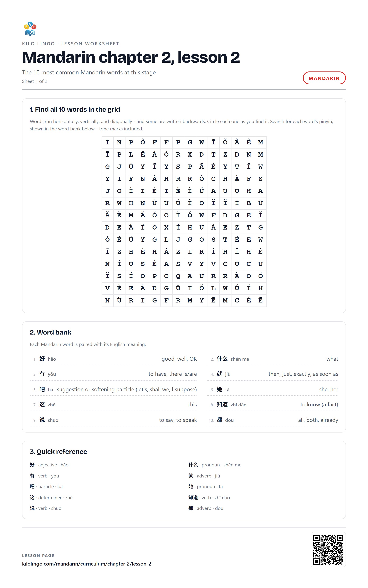Open the kilolingo.com lesson page link
The width and height of the screenshot is (368, 588).
pyautogui.click(x=87, y=564)
